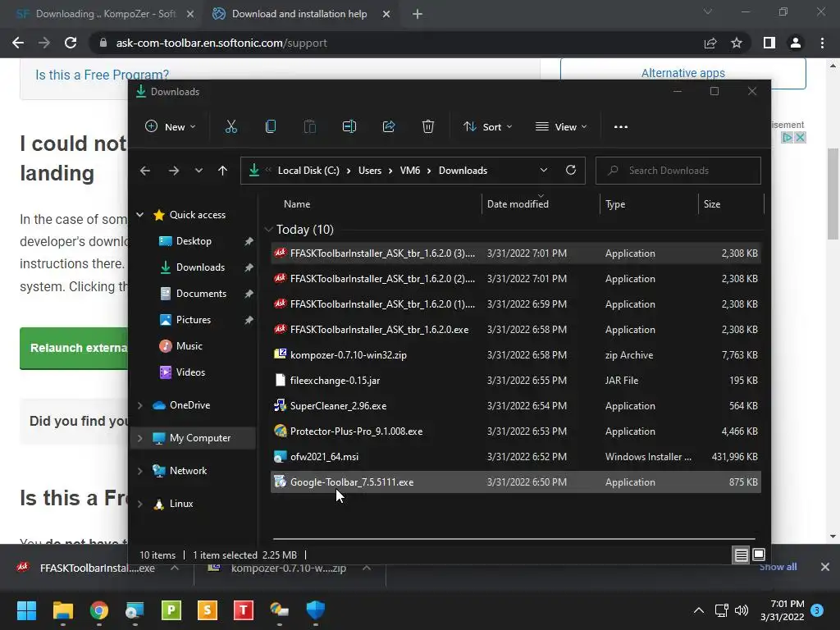
Task: Open the Is this a Free Program link
Action: coord(102,75)
